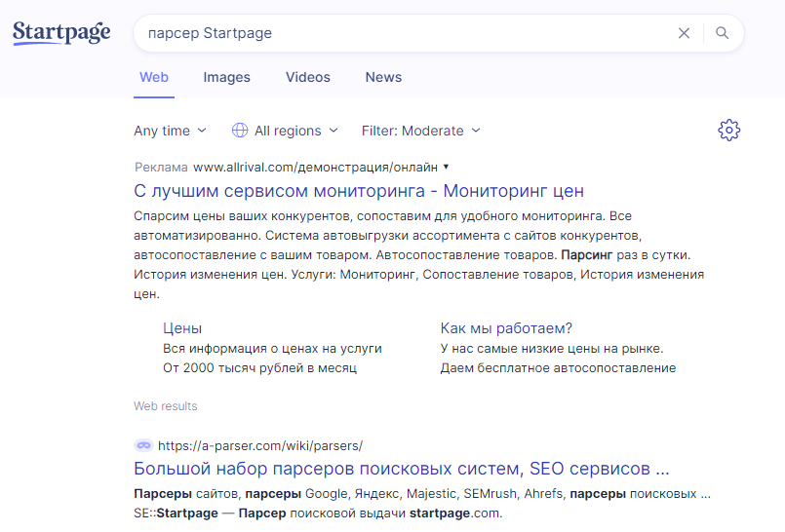Image resolution: width=785 pixels, height=532 pixels.
Task: Open anonymous view mask icon for a-parser result
Action: (x=143, y=445)
